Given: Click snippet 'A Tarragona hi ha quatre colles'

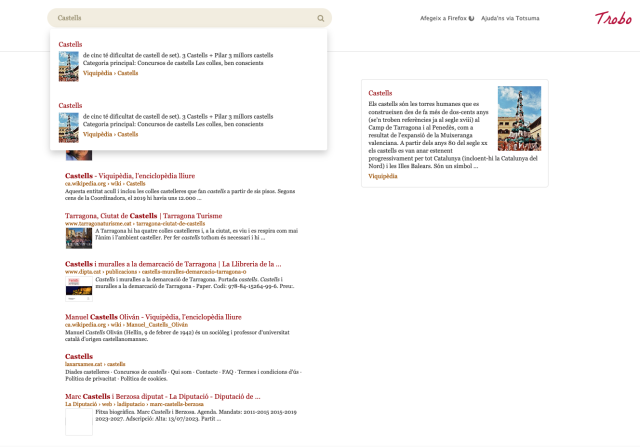Looking at the screenshot, I should pos(197,234).
